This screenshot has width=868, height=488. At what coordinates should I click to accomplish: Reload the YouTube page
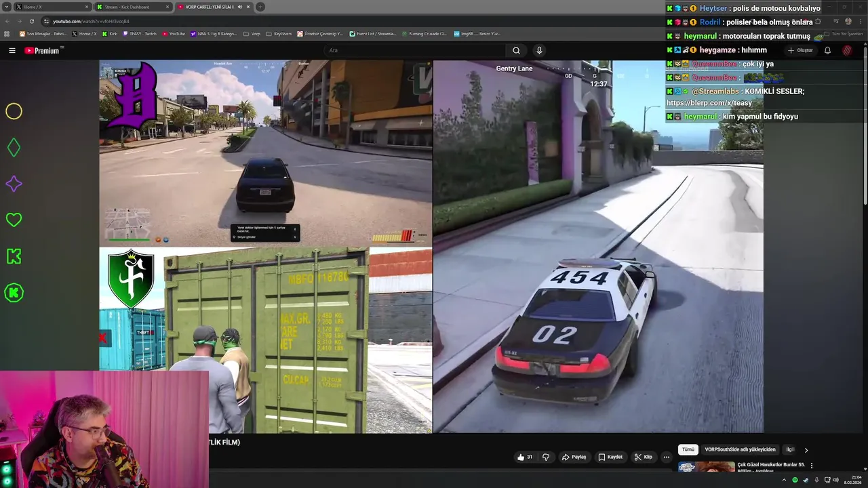click(31, 21)
